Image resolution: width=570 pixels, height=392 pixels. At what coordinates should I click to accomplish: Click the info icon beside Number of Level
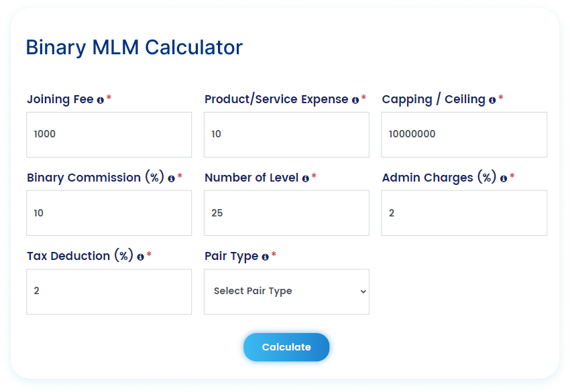click(305, 179)
